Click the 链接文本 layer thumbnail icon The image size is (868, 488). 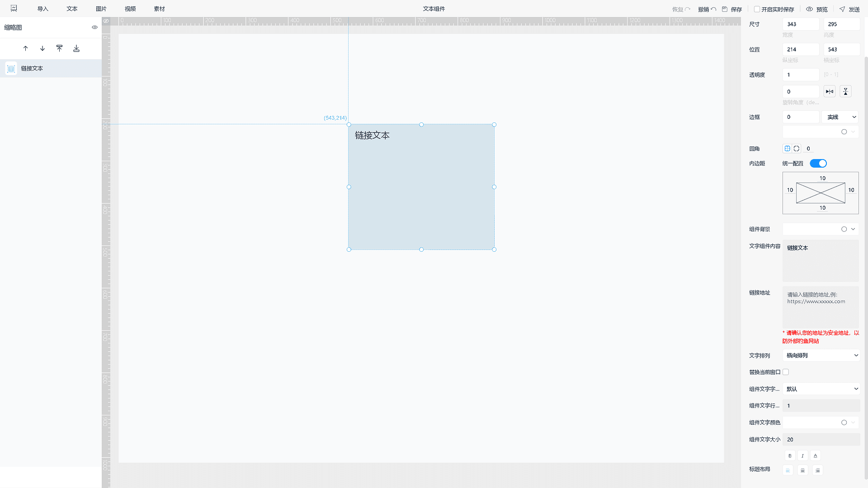(x=11, y=69)
